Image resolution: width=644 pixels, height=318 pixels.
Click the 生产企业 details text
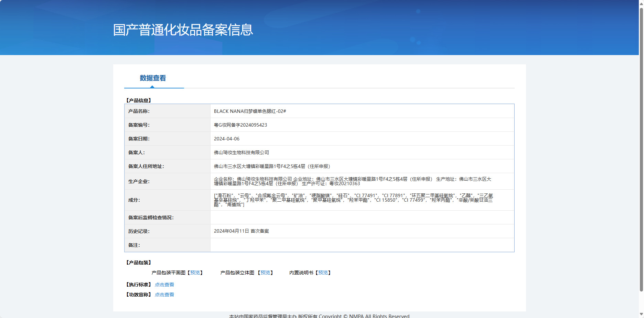(353, 181)
